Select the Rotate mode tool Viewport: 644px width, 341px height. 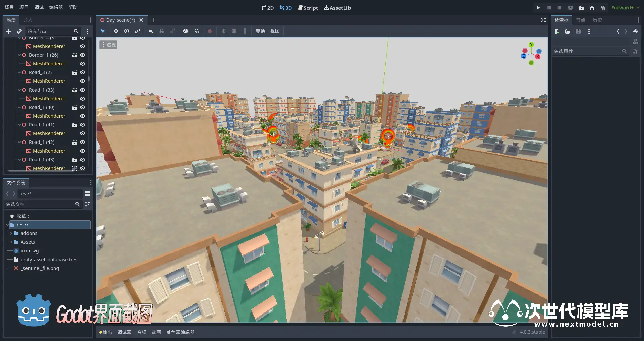(x=127, y=31)
